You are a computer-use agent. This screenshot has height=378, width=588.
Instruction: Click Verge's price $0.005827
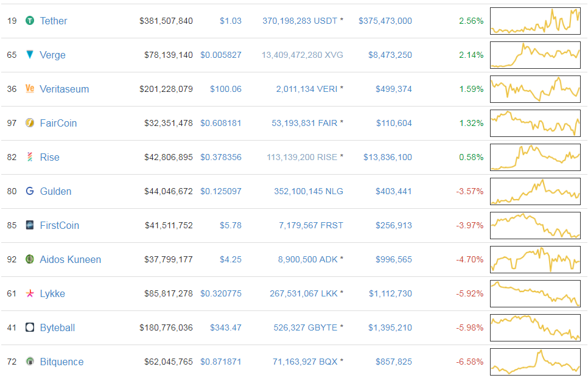pyautogui.click(x=220, y=55)
